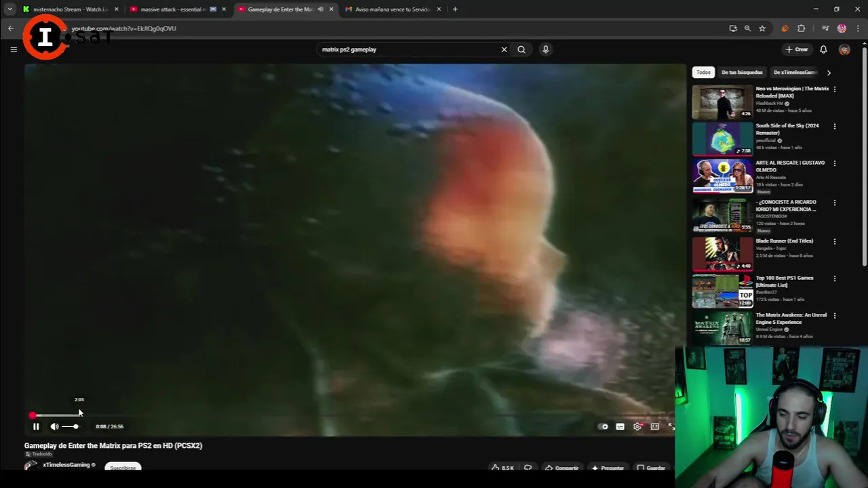Image resolution: width=868 pixels, height=488 pixels.
Task: Open options menu for ARTE AL RESCATE
Action: tap(835, 163)
